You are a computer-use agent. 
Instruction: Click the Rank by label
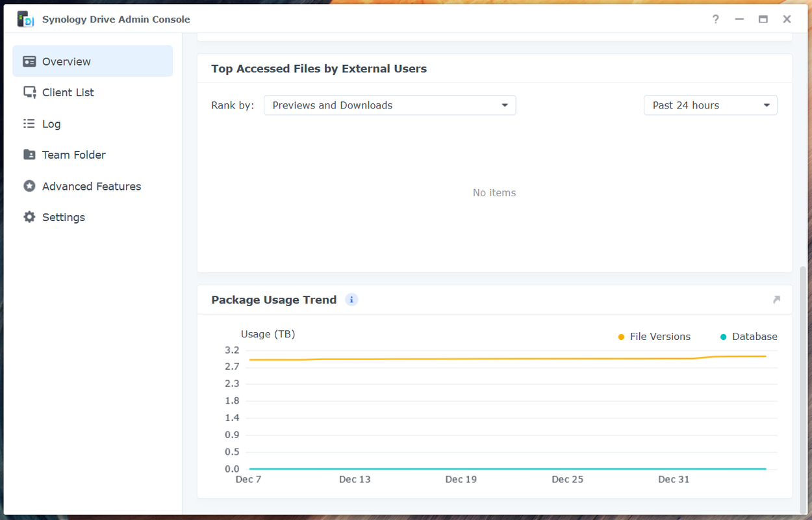click(233, 105)
